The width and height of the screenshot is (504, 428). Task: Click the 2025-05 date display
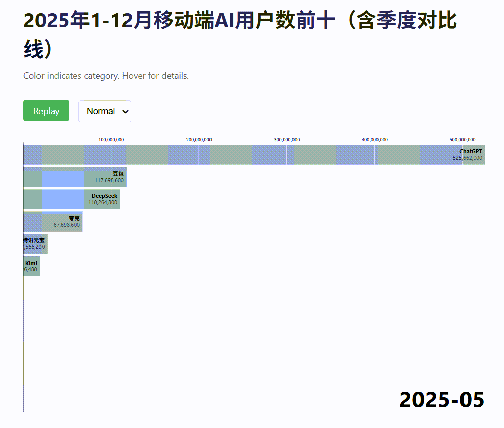point(441,400)
